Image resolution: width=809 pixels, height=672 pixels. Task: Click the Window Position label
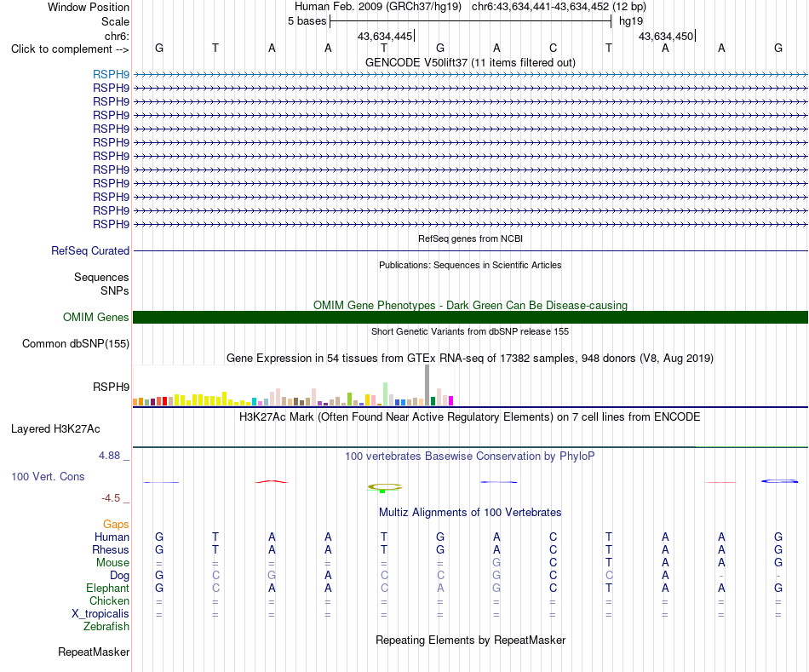coord(89,7)
